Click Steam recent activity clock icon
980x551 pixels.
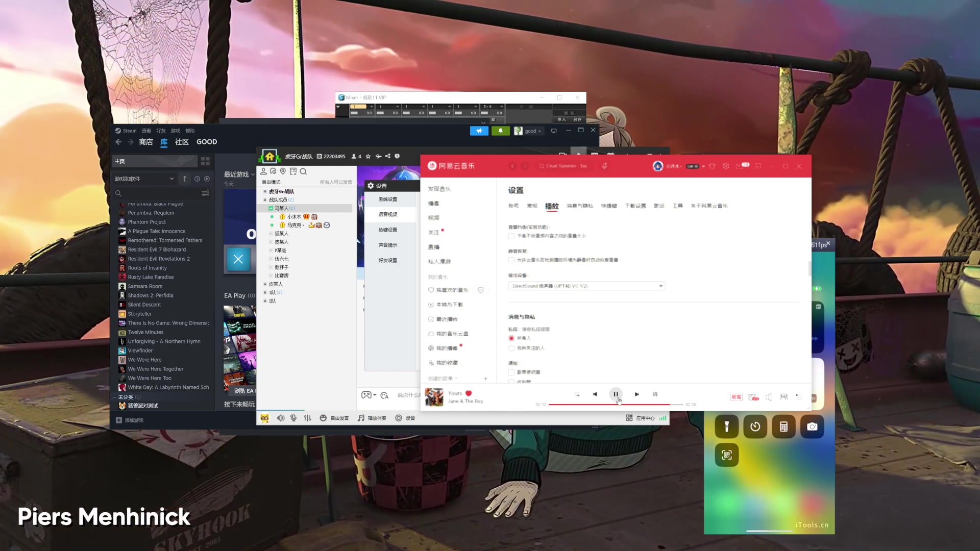pyautogui.click(x=197, y=179)
